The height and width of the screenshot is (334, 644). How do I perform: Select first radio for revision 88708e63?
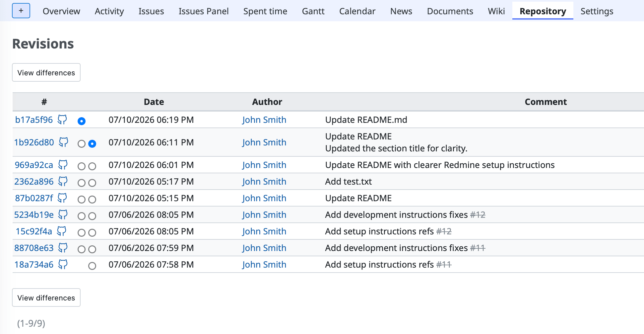pos(82,249)
